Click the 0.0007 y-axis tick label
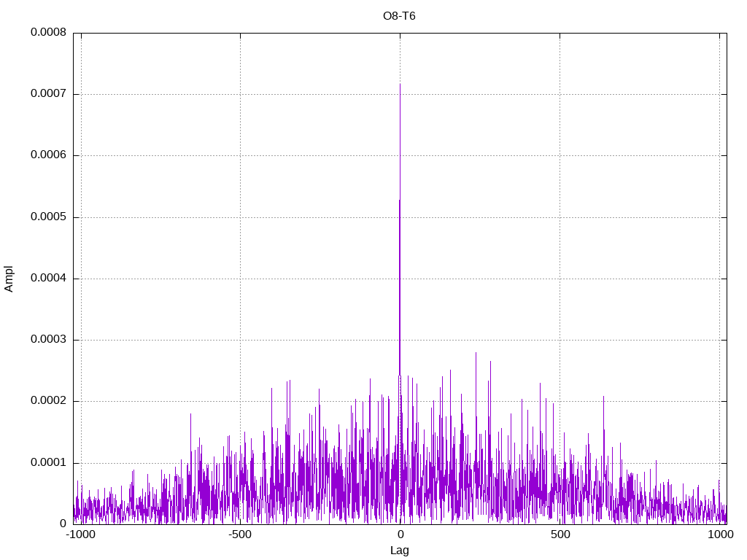747x560 pixels. 49,94
